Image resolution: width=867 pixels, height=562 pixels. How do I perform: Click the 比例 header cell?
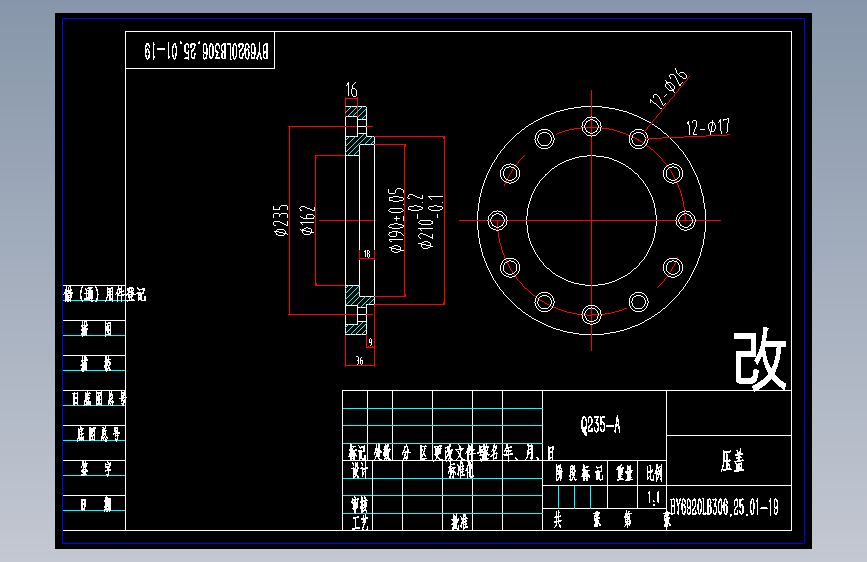pyautogui.click(x=654, y=473)
